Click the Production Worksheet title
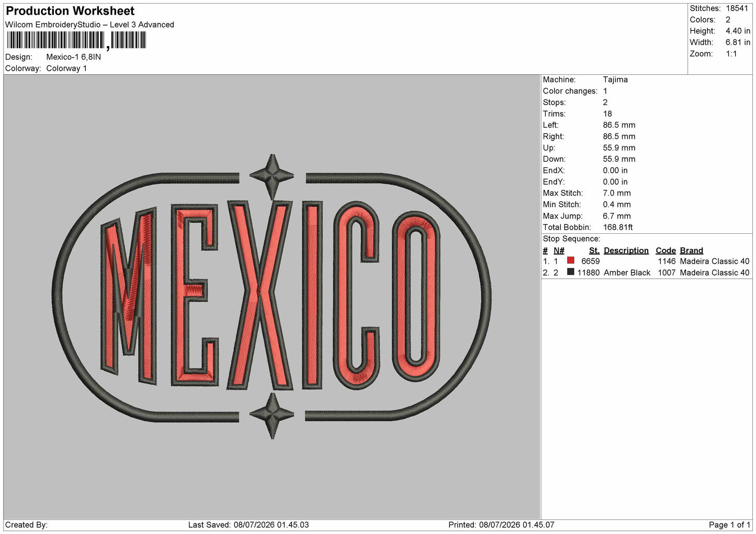The image size is (756, 534). coord(70,11)
